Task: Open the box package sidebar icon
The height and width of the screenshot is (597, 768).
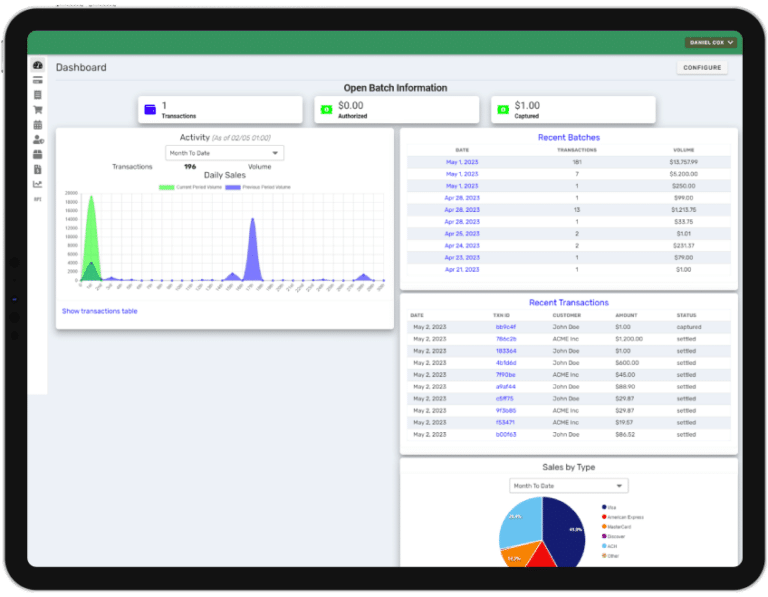Action: click(38, 155)
